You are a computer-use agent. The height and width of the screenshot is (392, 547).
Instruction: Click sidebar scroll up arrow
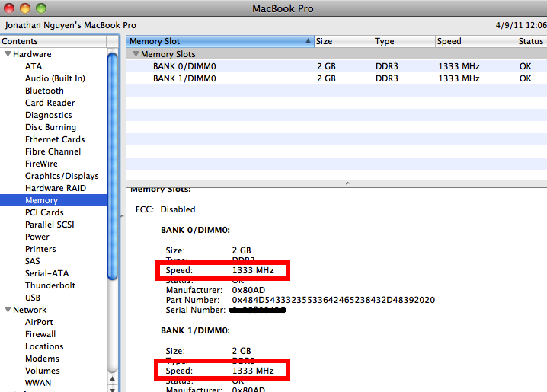click(x=112, y=379)
